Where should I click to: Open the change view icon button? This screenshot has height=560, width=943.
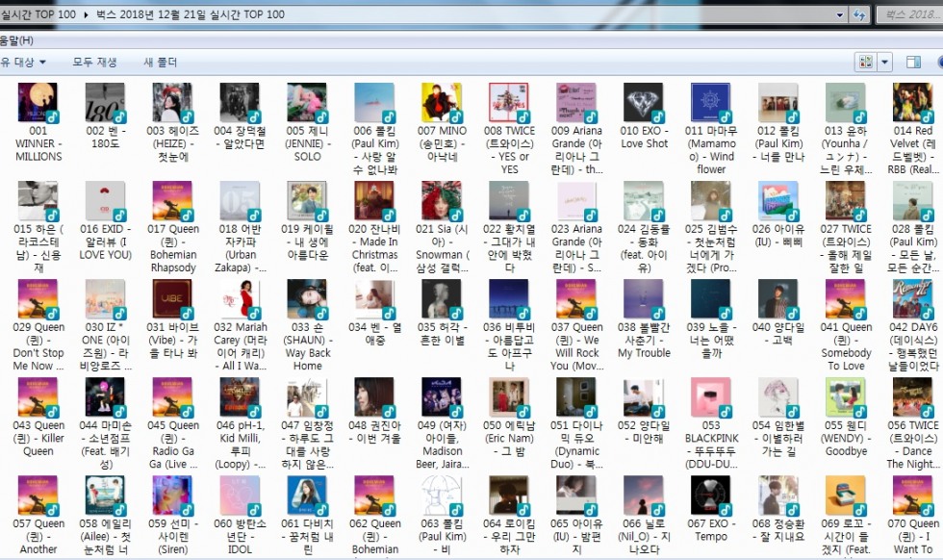click(x=866, y=62)
